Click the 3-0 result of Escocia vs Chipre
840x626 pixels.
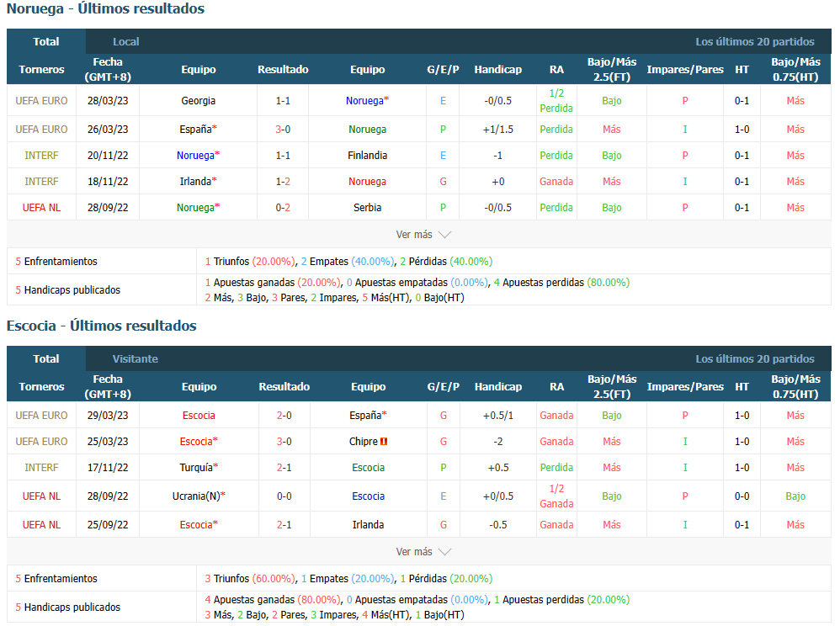(284, 442)
